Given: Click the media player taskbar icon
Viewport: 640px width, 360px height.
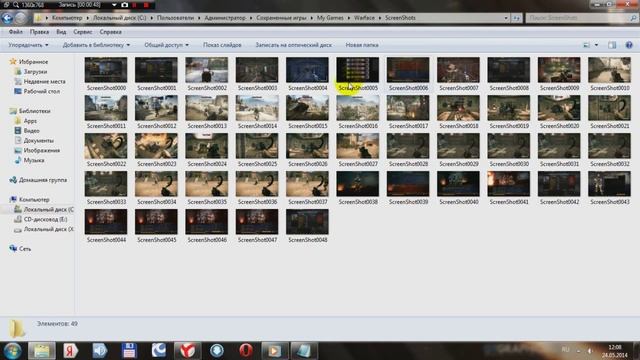Looking at the screenshot, I should [x=275, y=351].
